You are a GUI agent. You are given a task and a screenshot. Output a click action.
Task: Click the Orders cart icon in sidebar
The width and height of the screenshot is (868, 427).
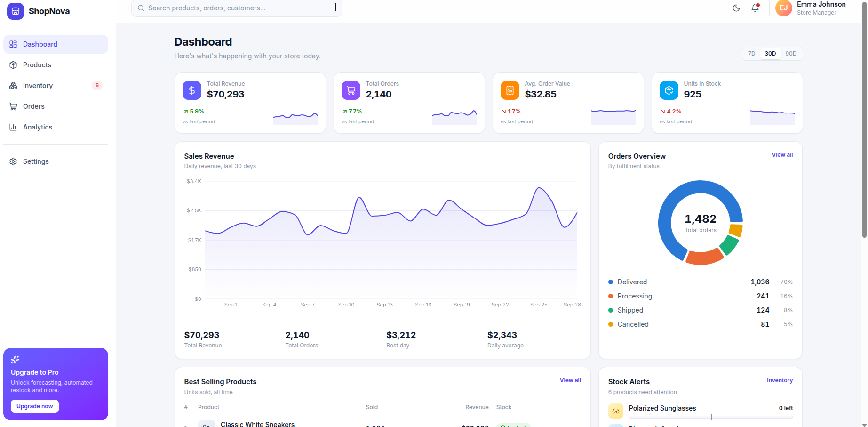point(13,106)
